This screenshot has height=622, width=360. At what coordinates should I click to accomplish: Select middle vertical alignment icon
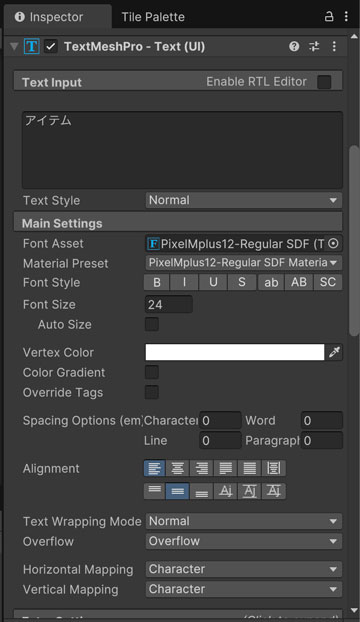178,491
